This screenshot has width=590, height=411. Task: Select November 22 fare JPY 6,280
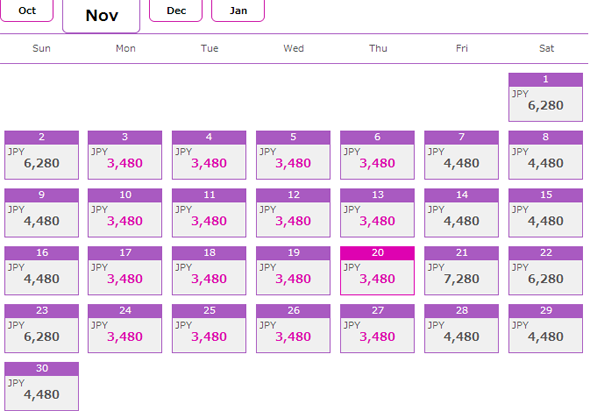(546, 271)
